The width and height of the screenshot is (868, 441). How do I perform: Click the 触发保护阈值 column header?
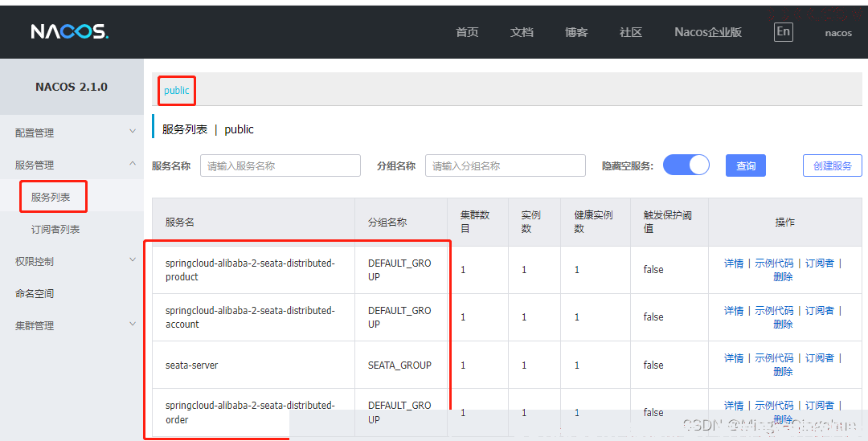[667, 222]
